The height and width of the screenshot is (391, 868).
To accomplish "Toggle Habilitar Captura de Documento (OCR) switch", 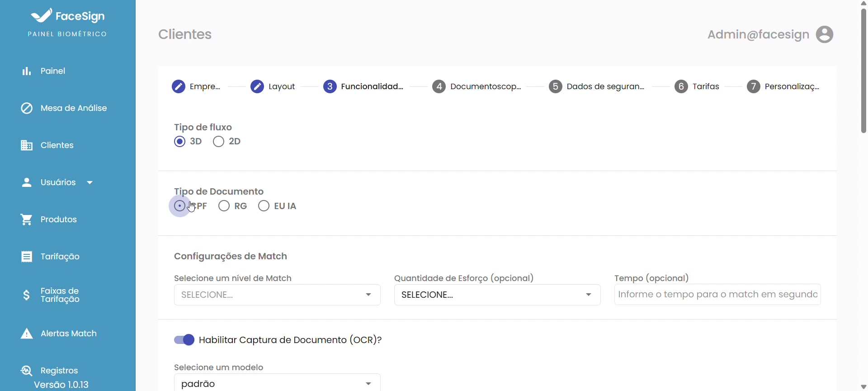I will click(184, 340).
